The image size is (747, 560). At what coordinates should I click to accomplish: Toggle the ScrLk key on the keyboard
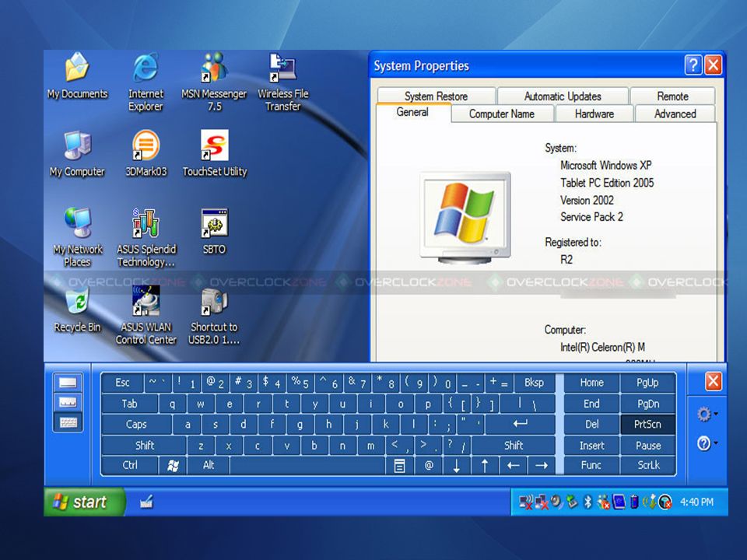[648, 465]
